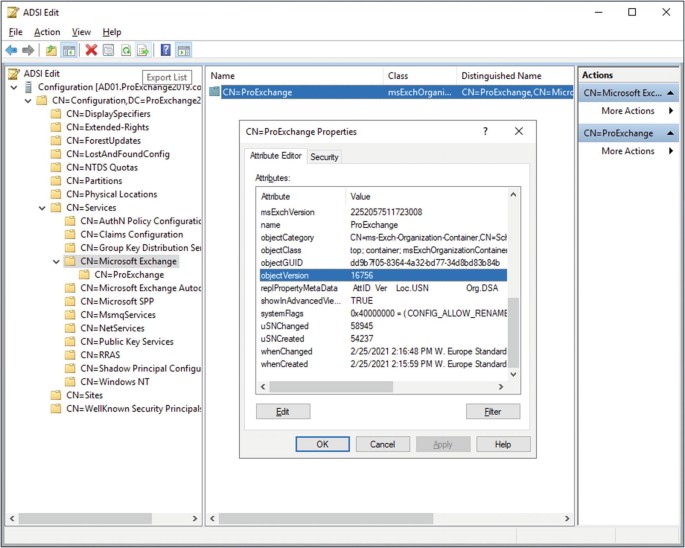
Task: Open the Action menu
Action: point(47,32)
